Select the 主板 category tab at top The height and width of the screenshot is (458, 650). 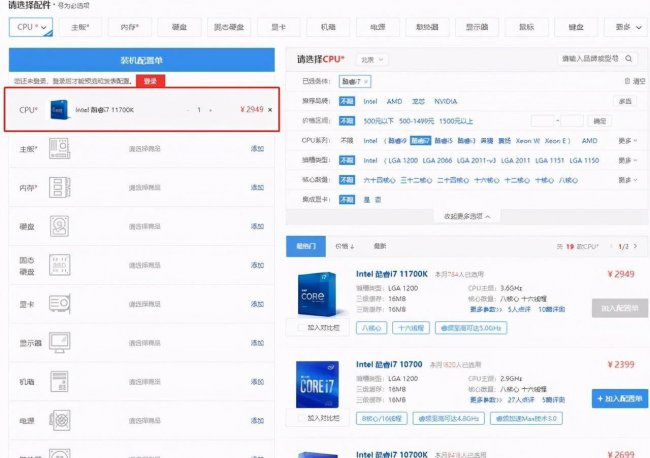tap(80, 27)
